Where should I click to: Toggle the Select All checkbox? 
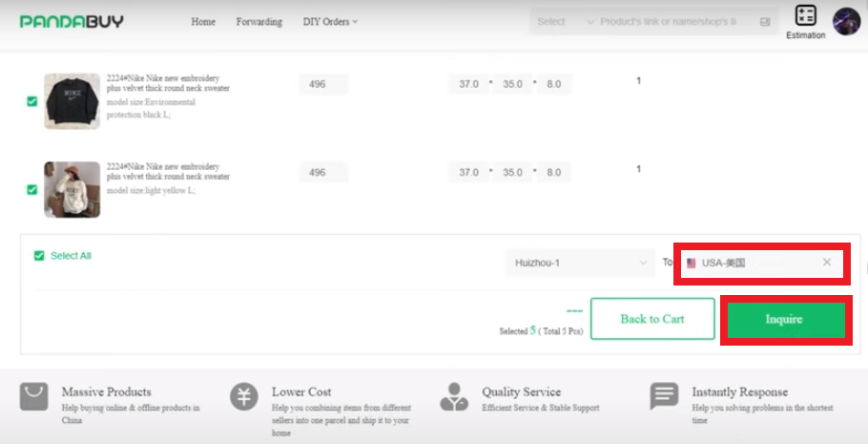39,256
